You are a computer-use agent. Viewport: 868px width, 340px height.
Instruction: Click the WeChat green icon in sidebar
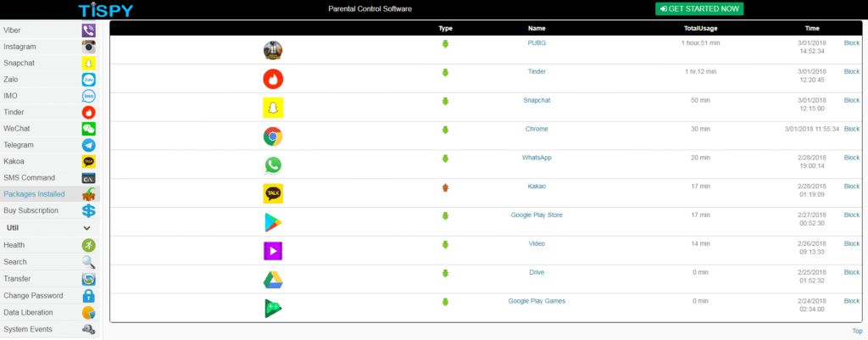click(x=88, y=129)
